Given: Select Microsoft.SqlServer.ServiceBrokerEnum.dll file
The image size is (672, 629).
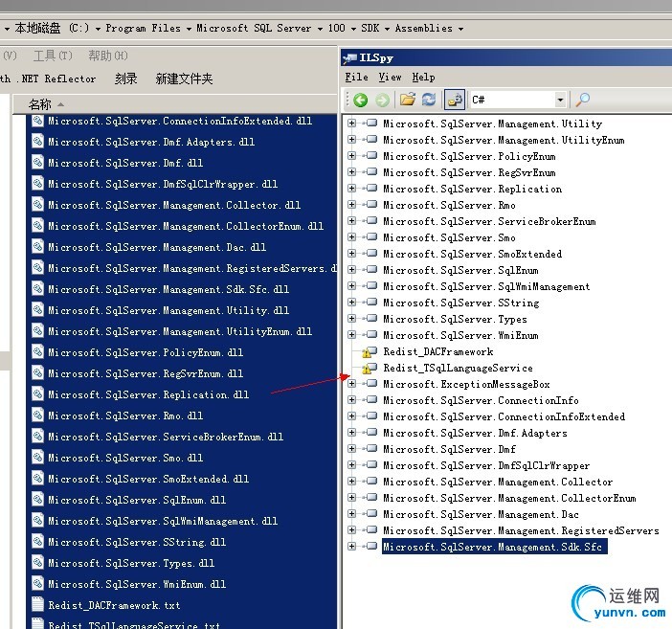Looking at the screenshot, I should coord(166,437).
